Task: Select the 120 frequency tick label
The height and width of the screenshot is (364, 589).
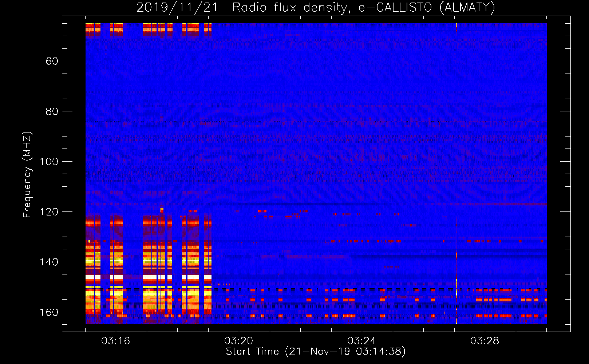Action: click(49, 212)
